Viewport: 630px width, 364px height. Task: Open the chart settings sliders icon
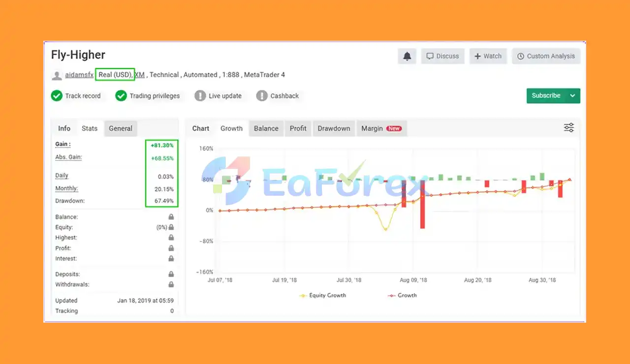pyautogui.click(x=569, y=128)
